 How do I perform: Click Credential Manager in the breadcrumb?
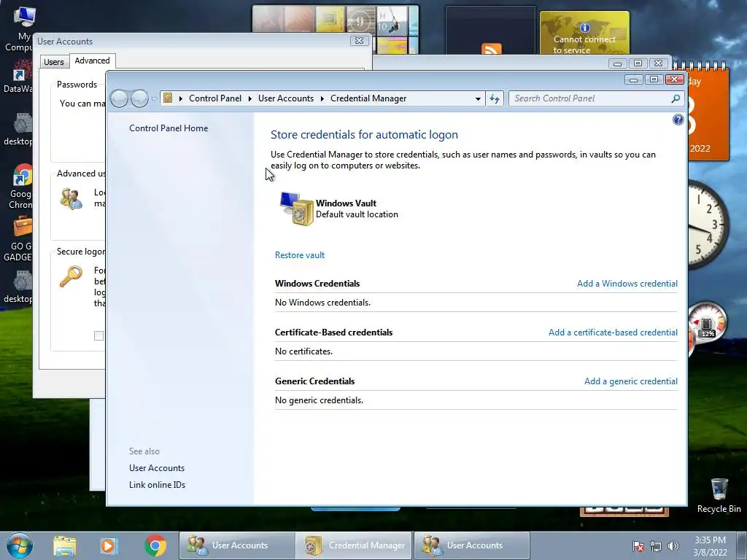(368, 98)
